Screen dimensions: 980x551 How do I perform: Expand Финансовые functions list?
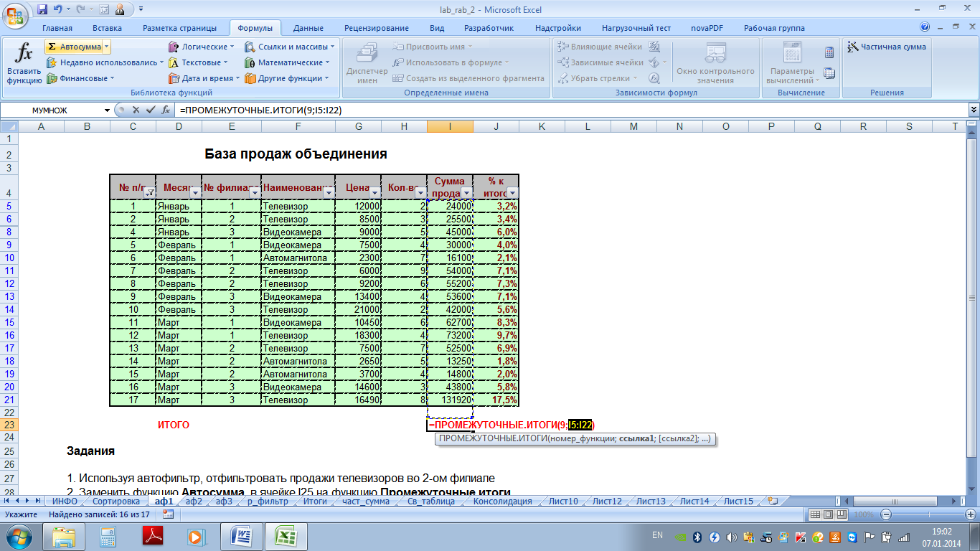click(80, 78)
